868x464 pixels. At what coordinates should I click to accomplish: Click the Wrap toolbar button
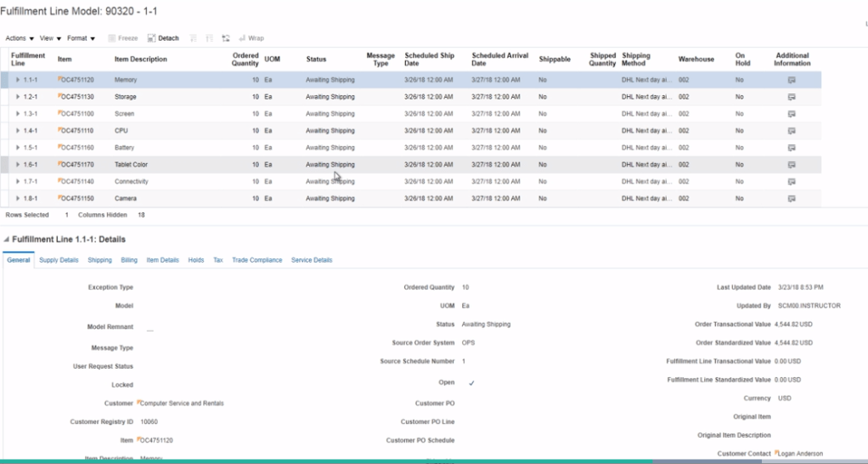tap(251, 38)
